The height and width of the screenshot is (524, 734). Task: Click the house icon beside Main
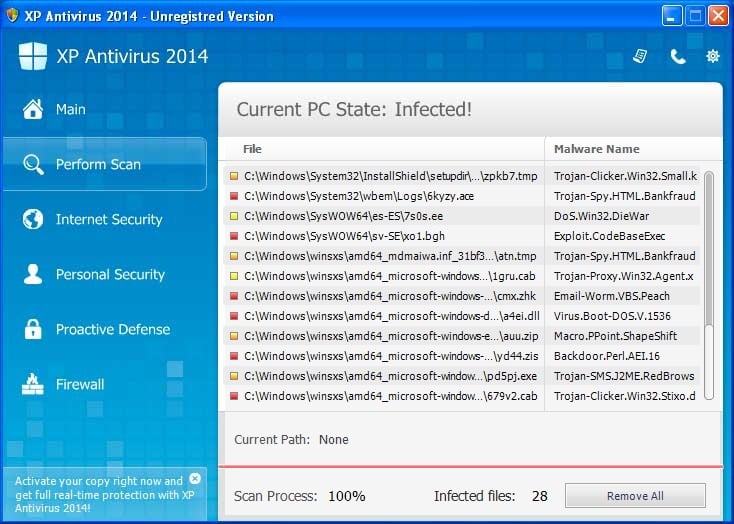[x=33, y=109]
